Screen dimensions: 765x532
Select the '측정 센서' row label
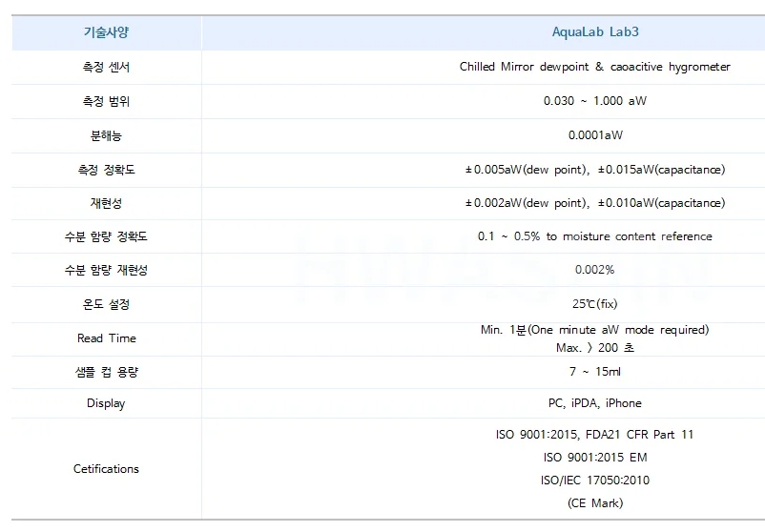[x=107, y=67]
